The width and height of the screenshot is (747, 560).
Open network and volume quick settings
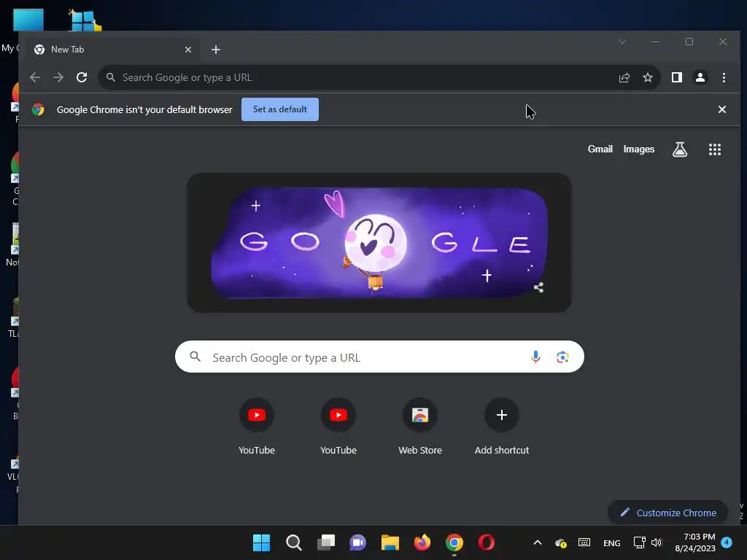point(649,542)
